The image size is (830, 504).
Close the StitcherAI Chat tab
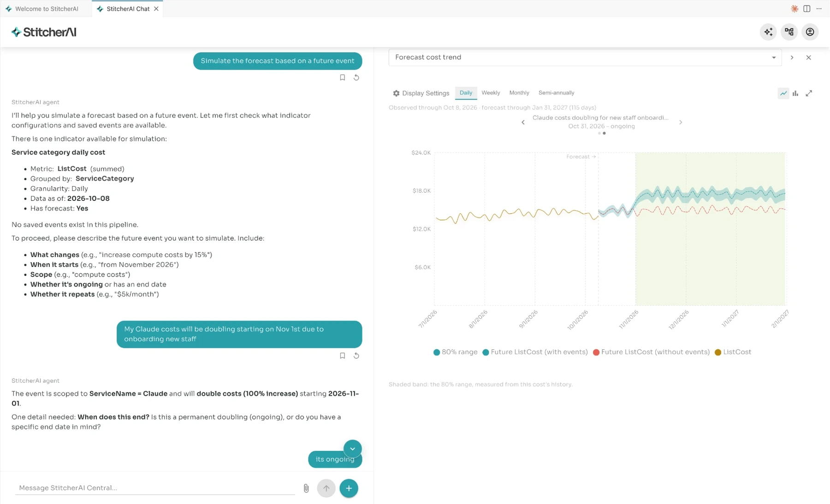(x=156, y=9)
